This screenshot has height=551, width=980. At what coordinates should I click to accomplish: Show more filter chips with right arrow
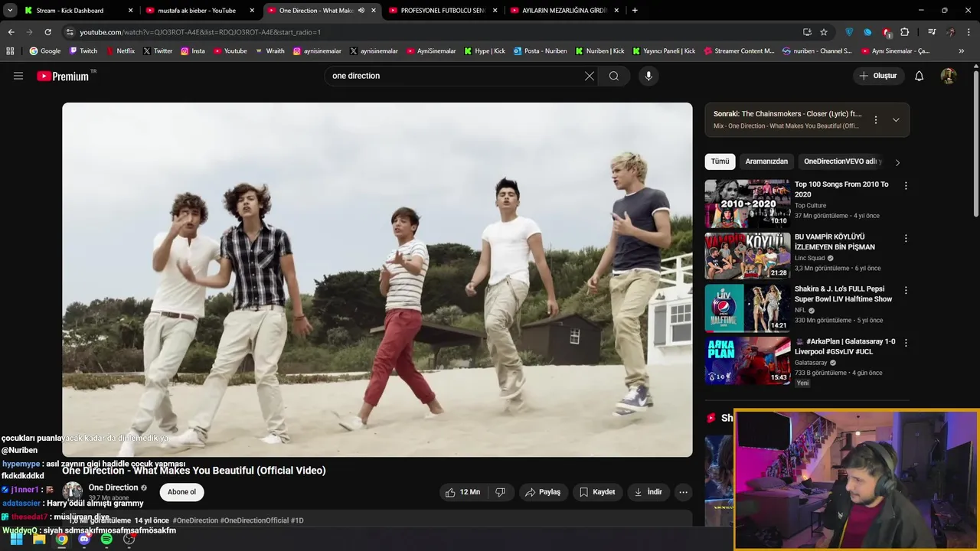(x=897, y=162)
